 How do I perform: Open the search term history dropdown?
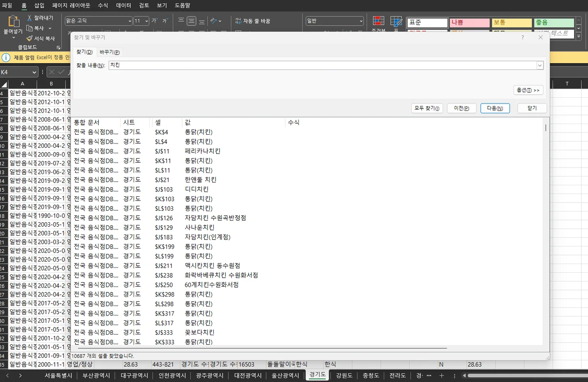coord(540,65)
